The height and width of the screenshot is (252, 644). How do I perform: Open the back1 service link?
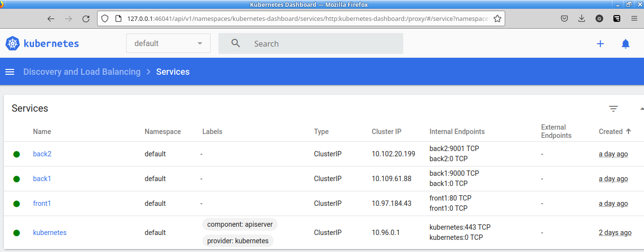click(42, 179)
